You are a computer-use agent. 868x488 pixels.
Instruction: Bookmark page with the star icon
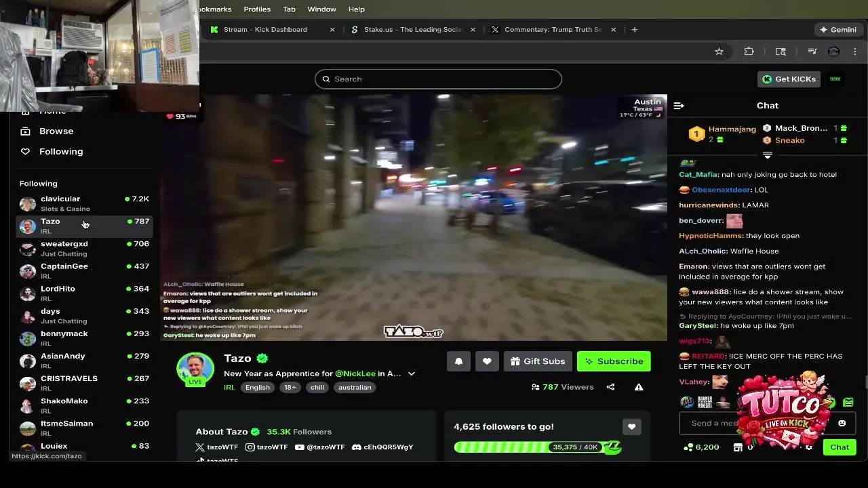[719, 52]
